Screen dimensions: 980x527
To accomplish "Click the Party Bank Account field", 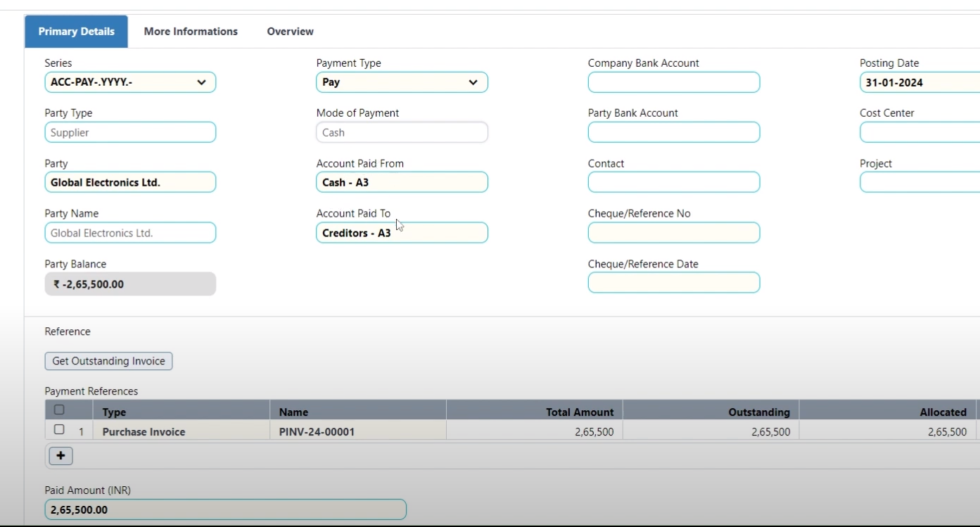I will point(674,132).
